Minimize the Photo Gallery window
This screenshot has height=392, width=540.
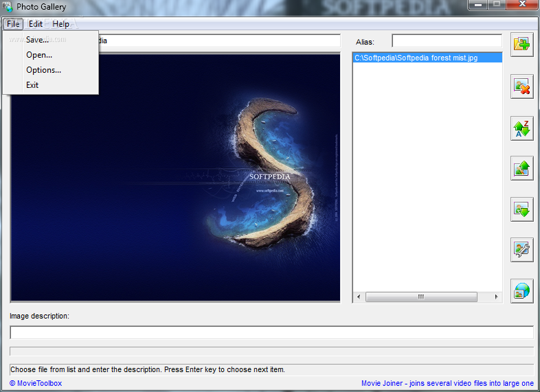point(477,5)
